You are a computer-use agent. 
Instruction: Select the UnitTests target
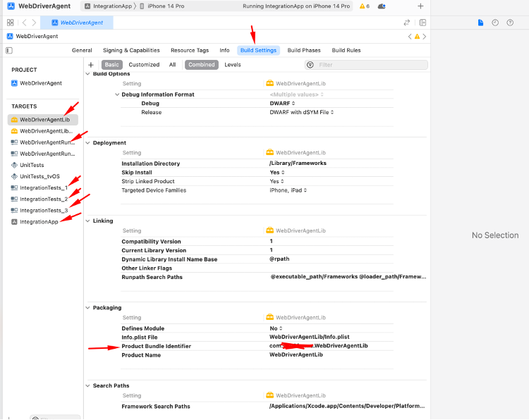tap(32, 165)
